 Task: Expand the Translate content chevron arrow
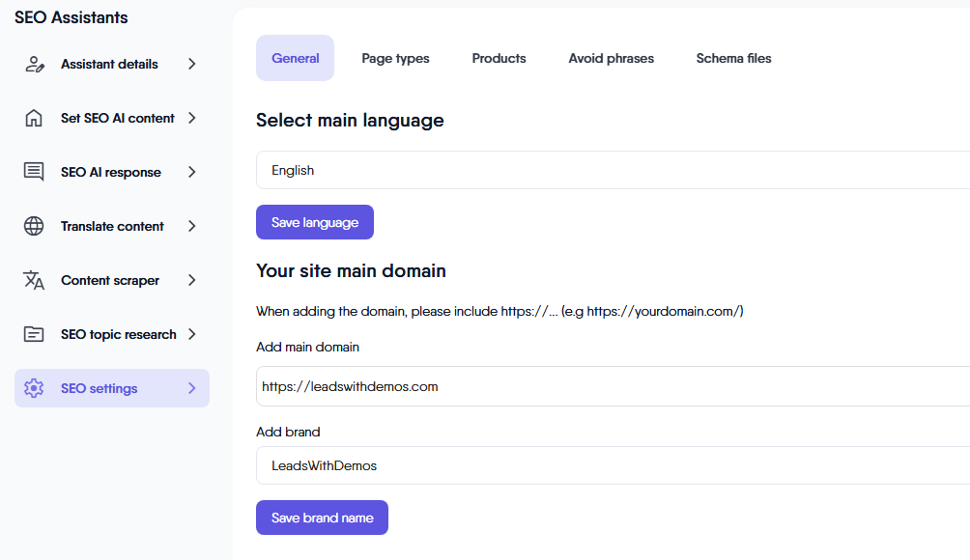pos(191,227)
